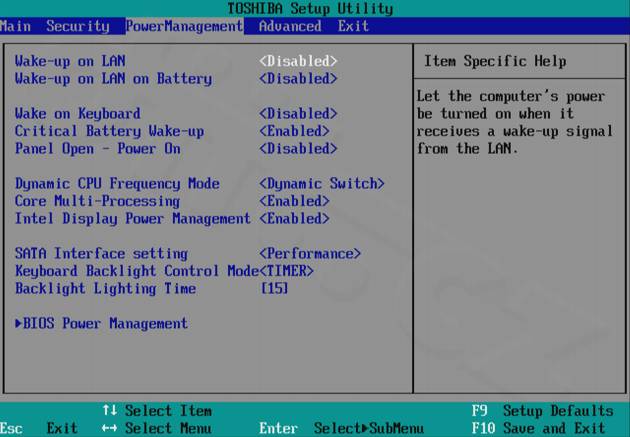Image resolution: width=630 pixels, height=437 pixels.
Task: Change Core Multi-Processing Enabled value
Action: (x=294, y=201)
